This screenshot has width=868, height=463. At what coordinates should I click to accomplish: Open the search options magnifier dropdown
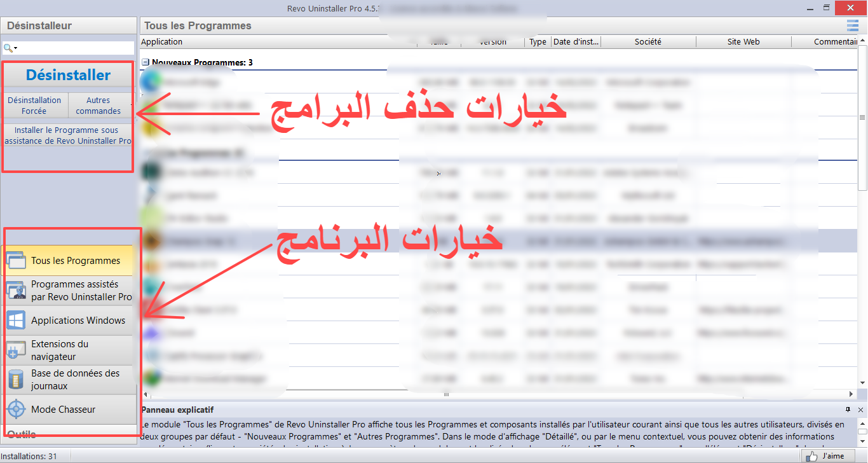10,48
